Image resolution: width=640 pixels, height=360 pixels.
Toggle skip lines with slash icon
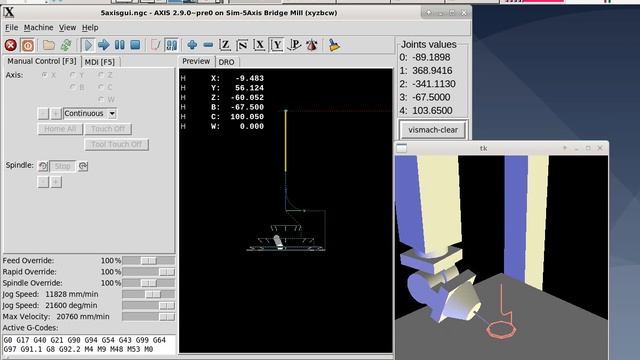(x=156, y=45)
